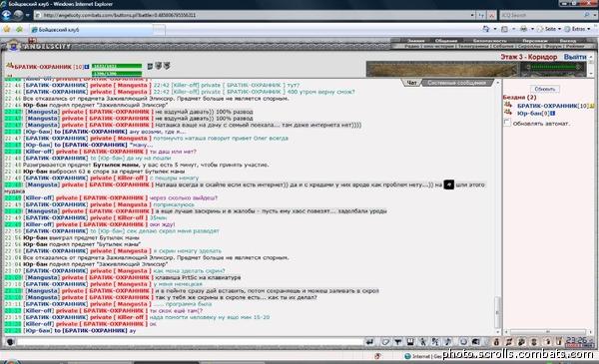Click the green indicator bar in dungeon minimap
The height and width of the screenshot is (364, 599).
[x=553, y=67]
